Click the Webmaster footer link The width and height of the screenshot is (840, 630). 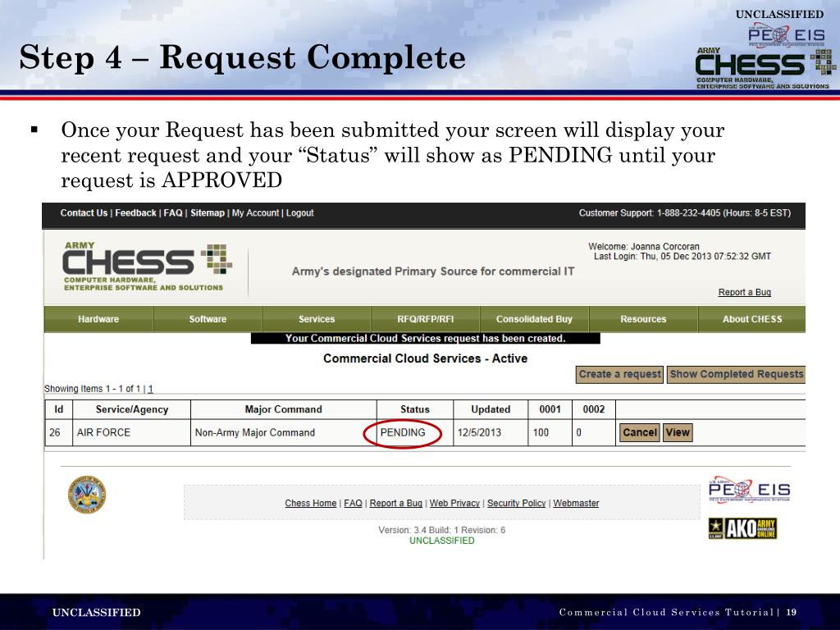pyautogui.click(x=576, y=503)
